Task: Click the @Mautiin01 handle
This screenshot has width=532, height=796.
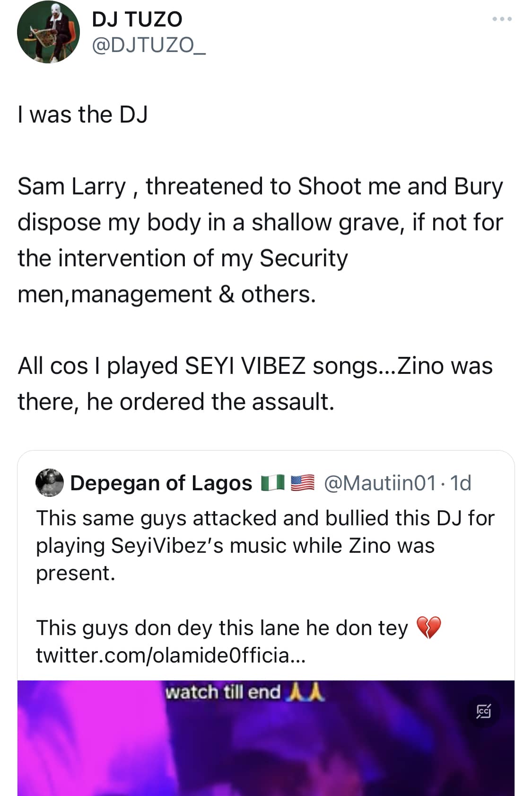Action: click(x=380, y=483)
